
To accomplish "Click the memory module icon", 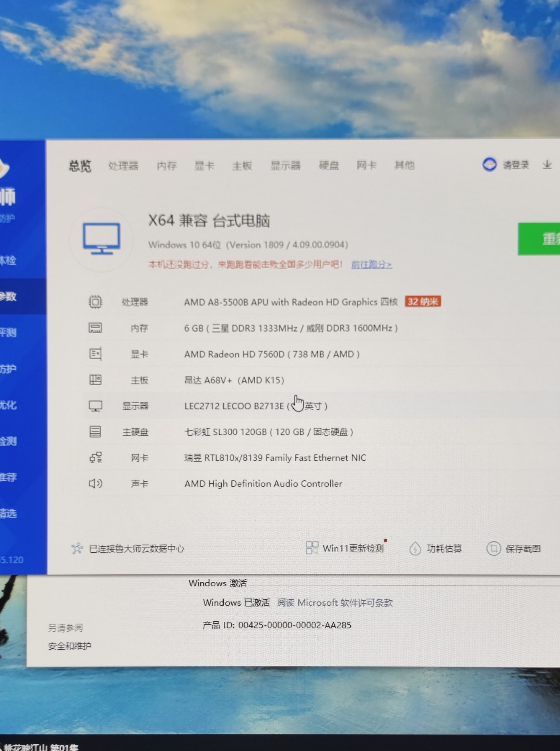I will (x=95, y=328).
